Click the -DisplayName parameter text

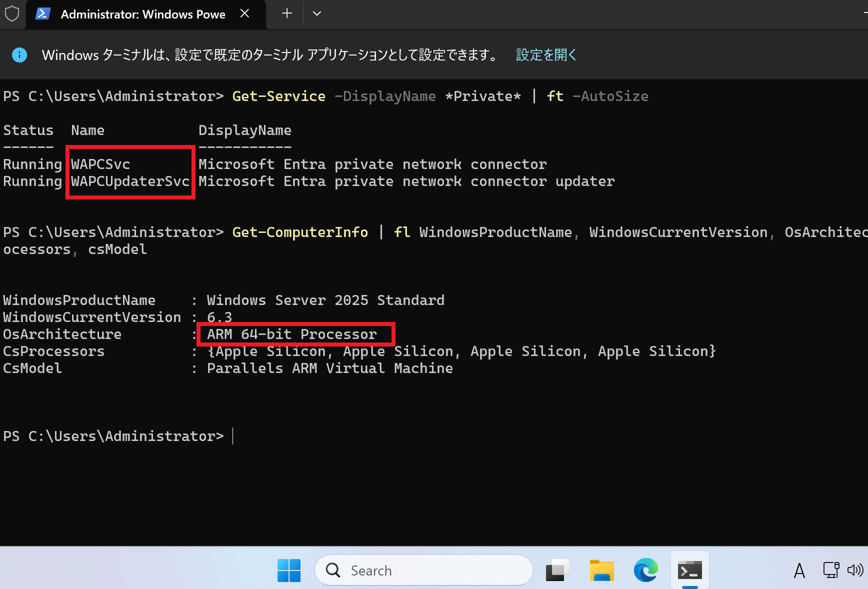[385, 96]
